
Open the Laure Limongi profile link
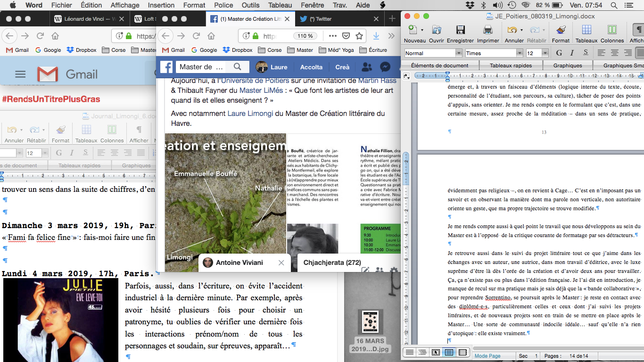click(x=250, y=114)
